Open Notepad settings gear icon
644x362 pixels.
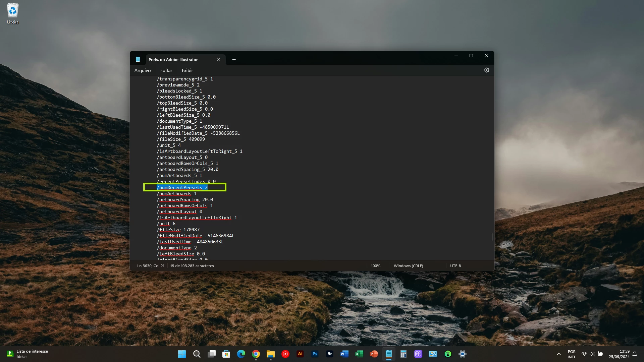(x=486, y=70)
